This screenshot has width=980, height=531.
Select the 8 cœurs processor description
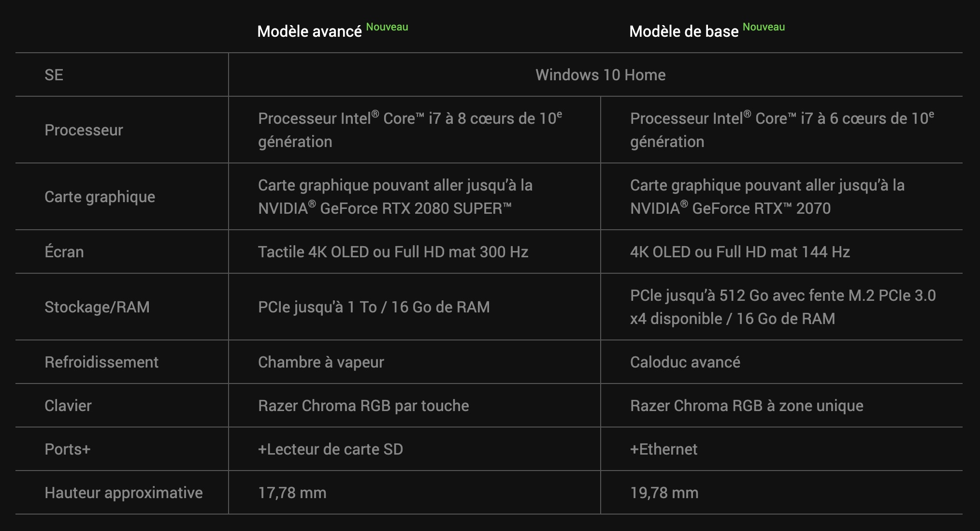[410, 130]
